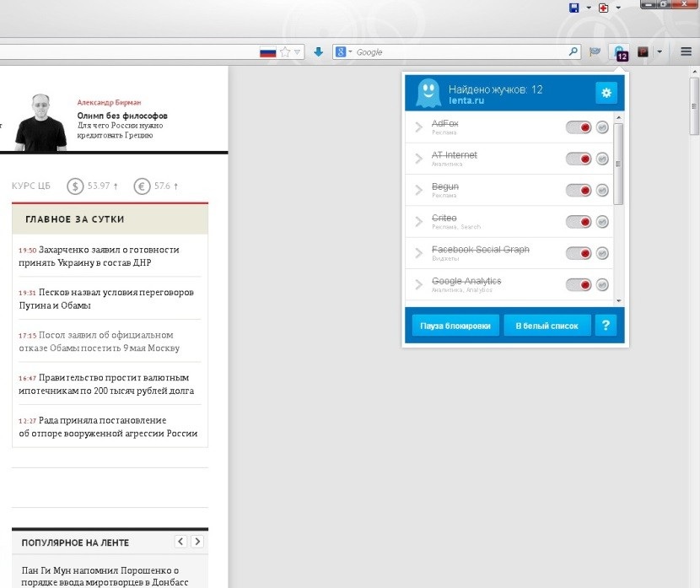Click the check circle for Criteo
The height and width of the screenshot is (588, 700).
click(x=602, y=221)
